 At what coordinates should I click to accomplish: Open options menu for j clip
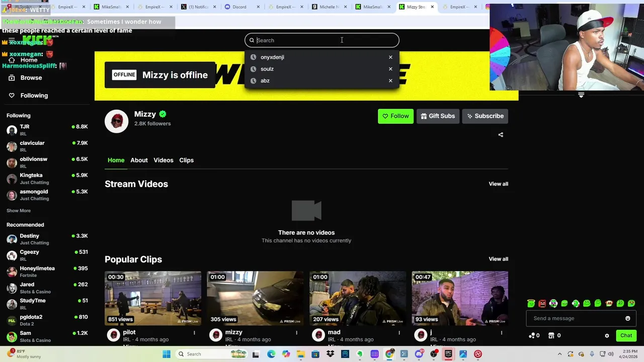click(501, 333)
